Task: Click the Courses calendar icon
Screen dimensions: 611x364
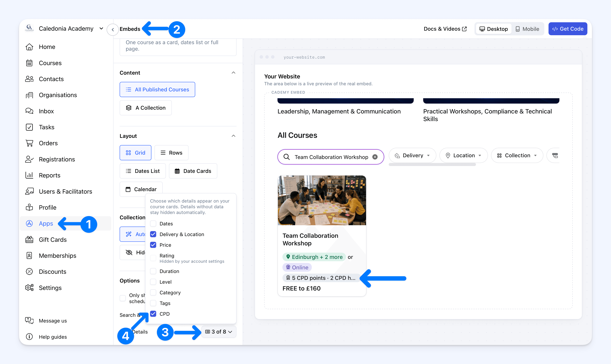Action: [29, 63]
